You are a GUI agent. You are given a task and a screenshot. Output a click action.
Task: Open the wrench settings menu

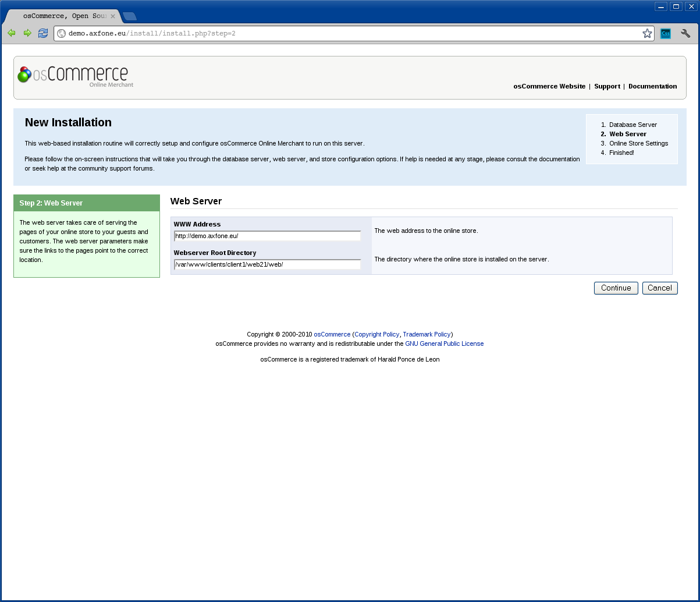(685, 33)
